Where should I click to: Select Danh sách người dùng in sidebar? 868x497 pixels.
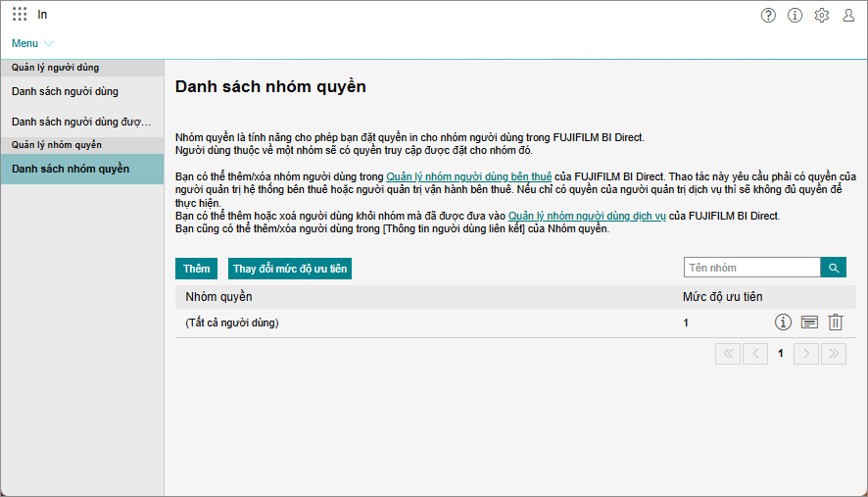coord(65,91)
